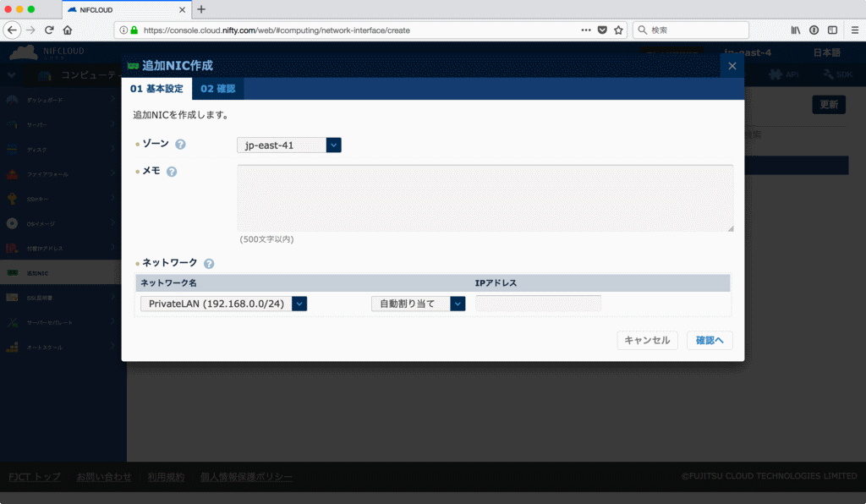Open the FJCT トップ footer link
The image size is (866, 504).
(34, 477)
